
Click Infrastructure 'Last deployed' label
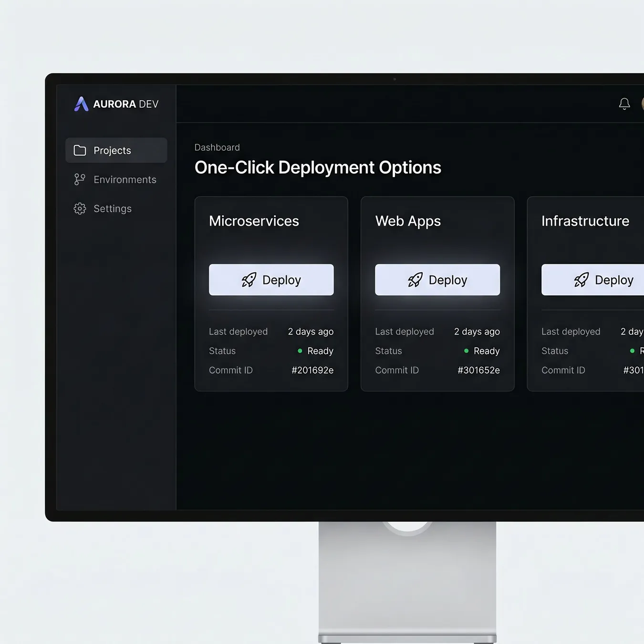point(571,332)
